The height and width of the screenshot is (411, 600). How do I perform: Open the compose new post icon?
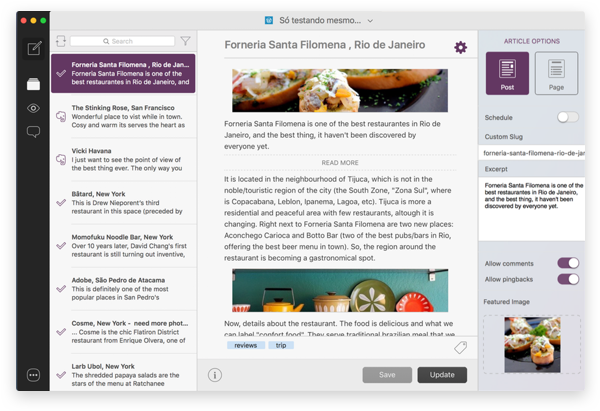34,49
